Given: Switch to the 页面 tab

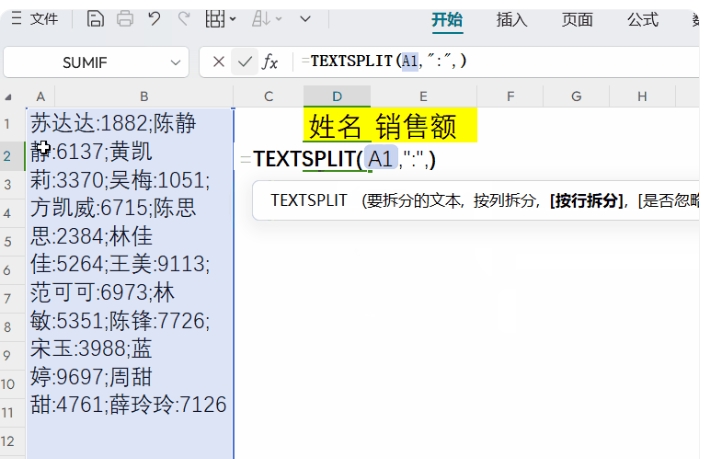Looking at the screenshot, I should pyautogui.click(x=577, y=20).
